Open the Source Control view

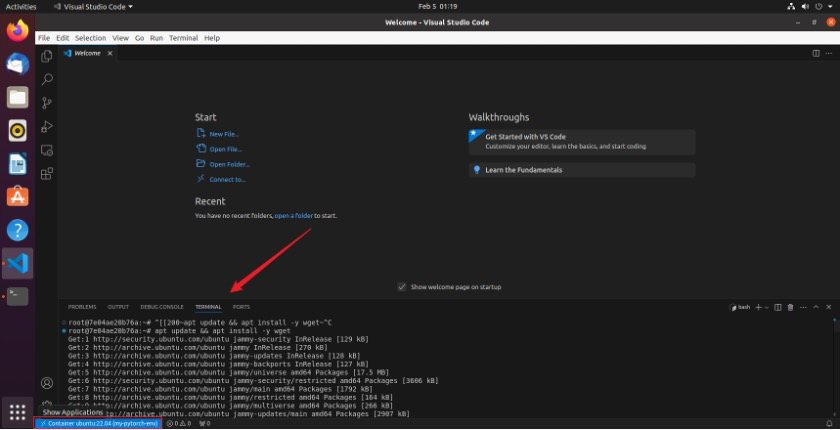tap(47, 103)
